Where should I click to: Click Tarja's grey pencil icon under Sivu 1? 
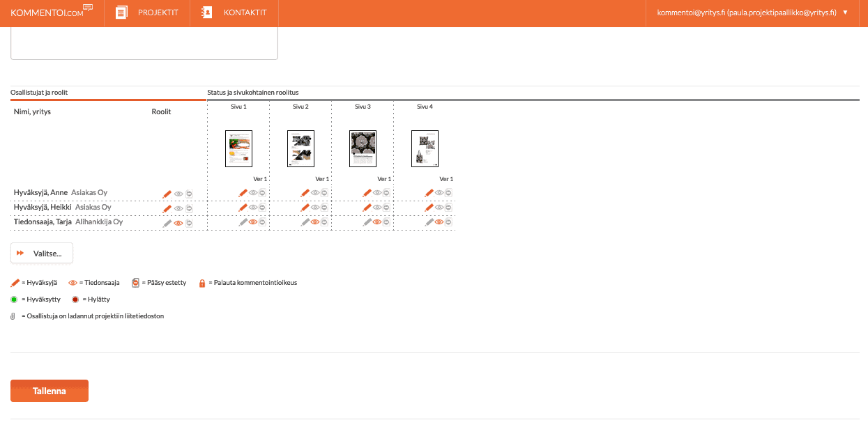coord(243,222)
